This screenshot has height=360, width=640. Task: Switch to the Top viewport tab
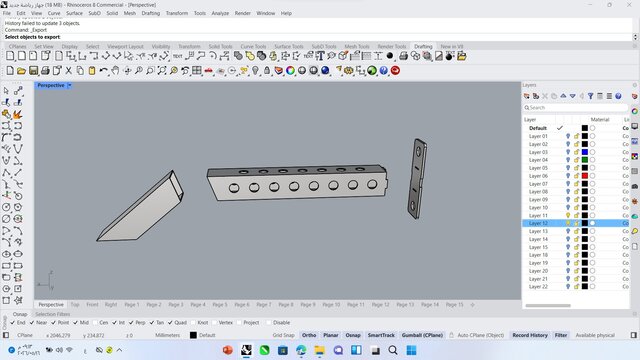point(75,304)
